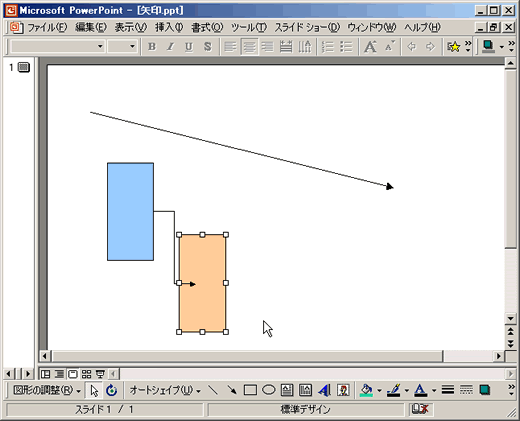Select the slide 1 thumbnail icon

24,67
